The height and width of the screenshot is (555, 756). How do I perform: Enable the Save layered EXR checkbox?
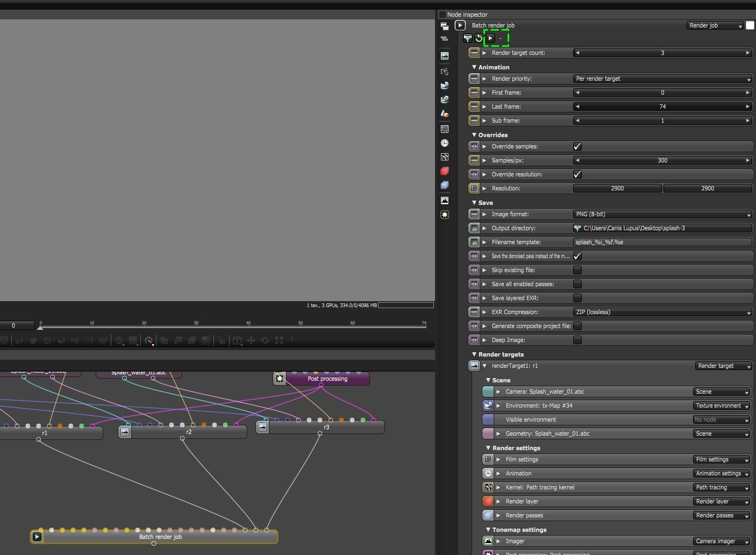[577, 298]
